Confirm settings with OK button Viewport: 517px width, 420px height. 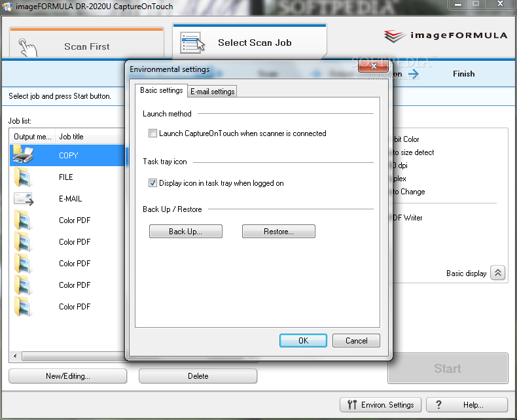304,341
